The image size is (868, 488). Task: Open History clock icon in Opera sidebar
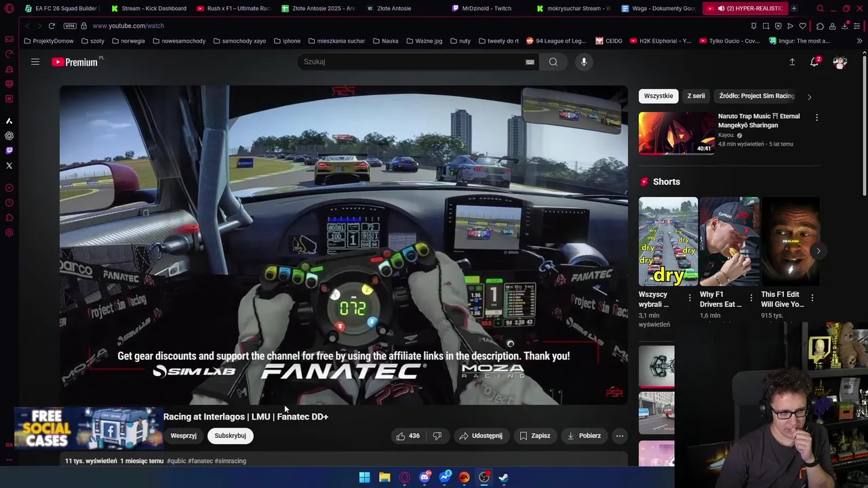[x=9, y=203]
